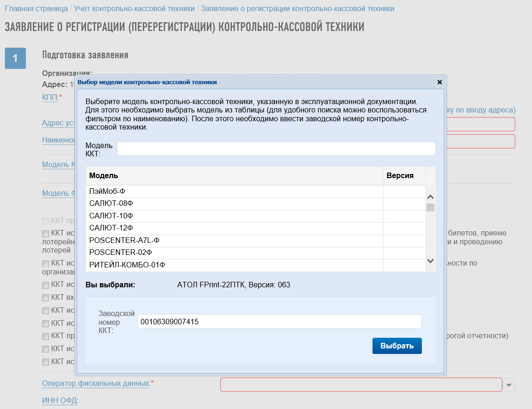Image resolution: width=532 pixels, height=409 pixels.
Task: Select the ПэйМоб-Ф model row
Action: 256,192
